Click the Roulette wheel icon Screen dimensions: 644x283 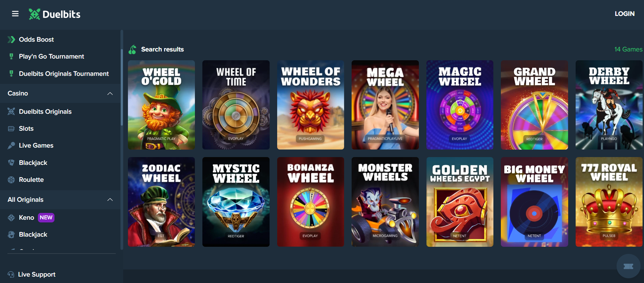(x=11, y=180)
